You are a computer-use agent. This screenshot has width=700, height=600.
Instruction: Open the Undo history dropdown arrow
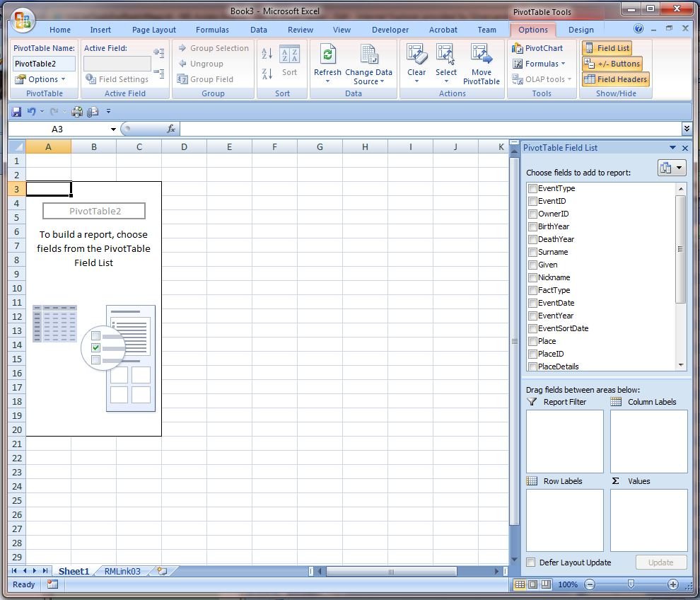tap(42, 112)
